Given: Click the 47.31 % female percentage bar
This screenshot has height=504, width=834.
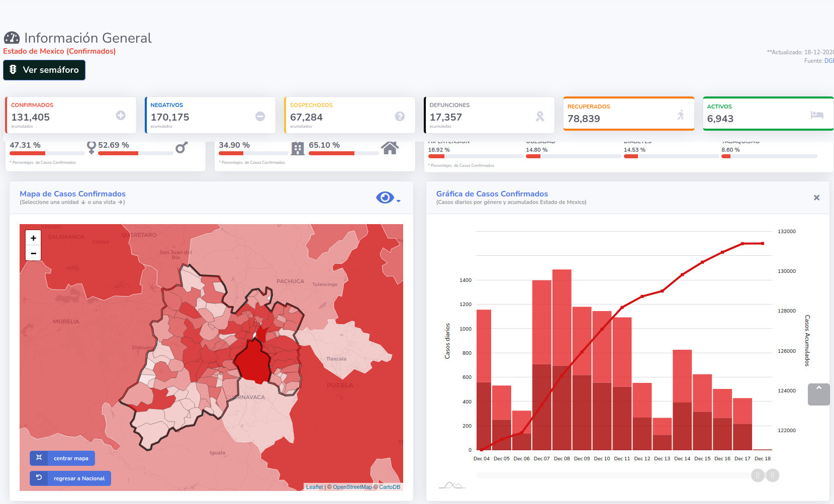Looking at the screenshot, I should click(47, 153).
